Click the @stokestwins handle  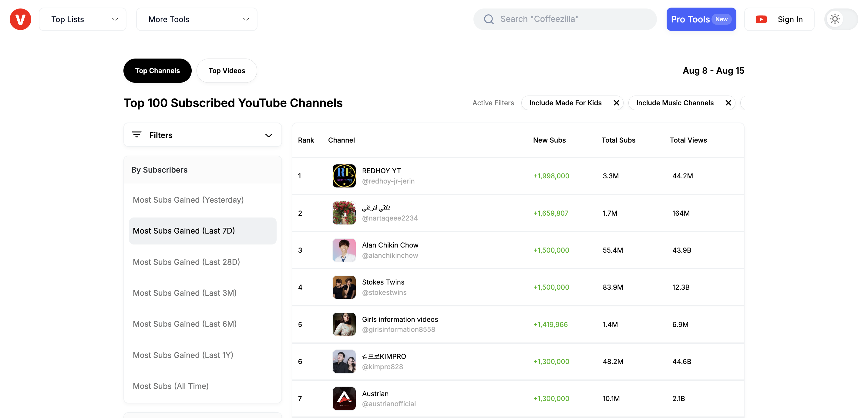pos(384,293)
